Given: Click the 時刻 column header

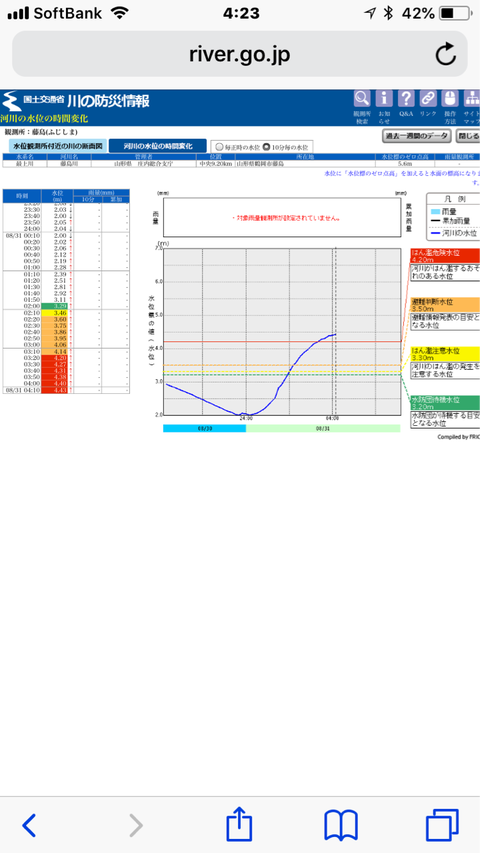Looking at the screenshot, I should click(x=22, y=196).
